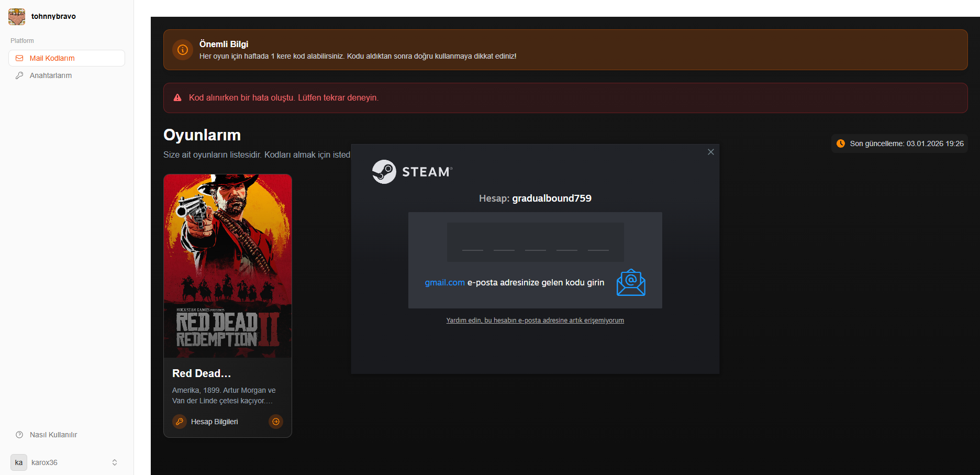Click the tohnnybravo site name

click(x=53, y=16)
